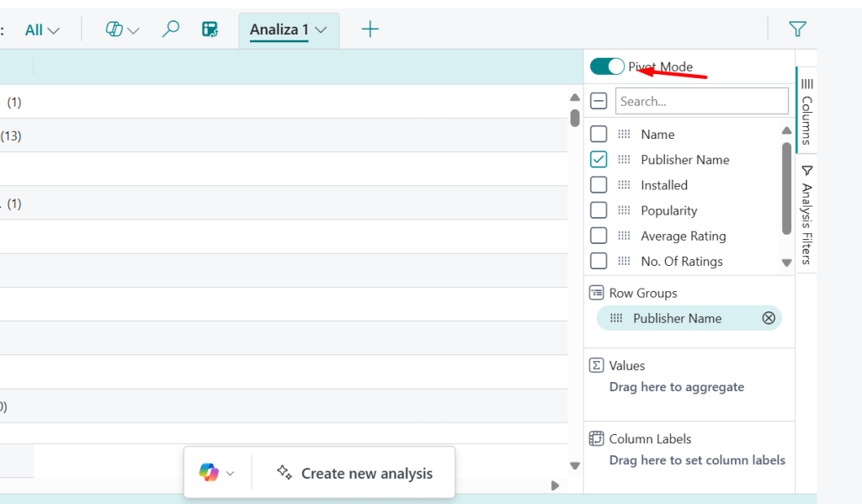Turn off the Pivot Mode toggle
Viewport: 862px width, 504px height.
point(607,66)
